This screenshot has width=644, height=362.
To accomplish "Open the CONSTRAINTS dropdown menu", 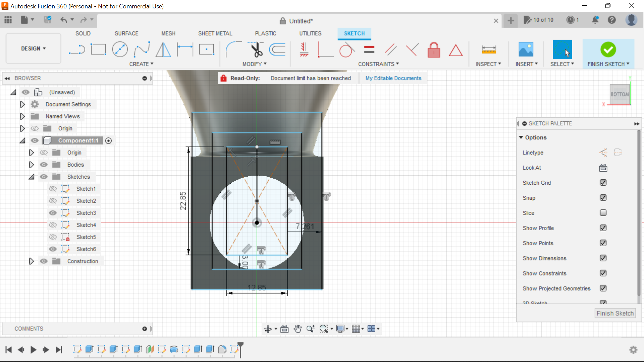I will click(378, 64).
